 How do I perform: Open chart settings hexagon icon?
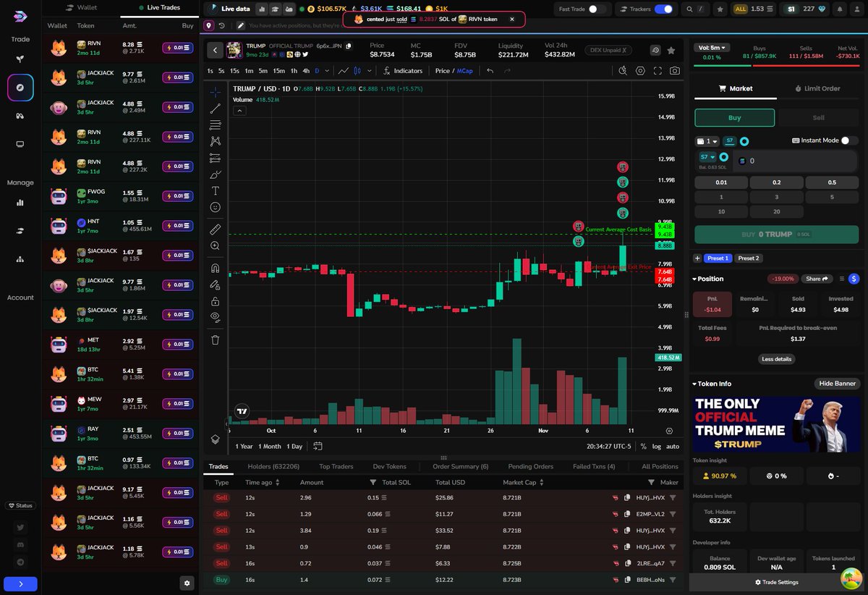pos(640,71)
